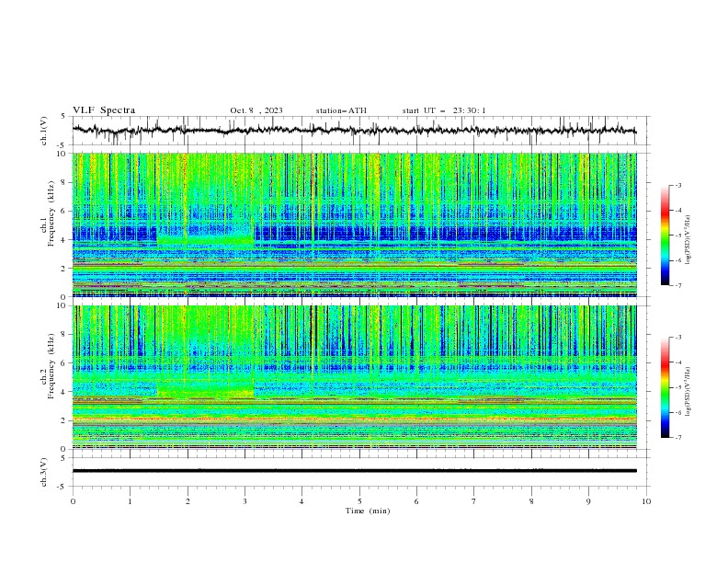Click the ch.1 waveform trace plot
This screenshot has height=563, width=728.
coord(355,131)
